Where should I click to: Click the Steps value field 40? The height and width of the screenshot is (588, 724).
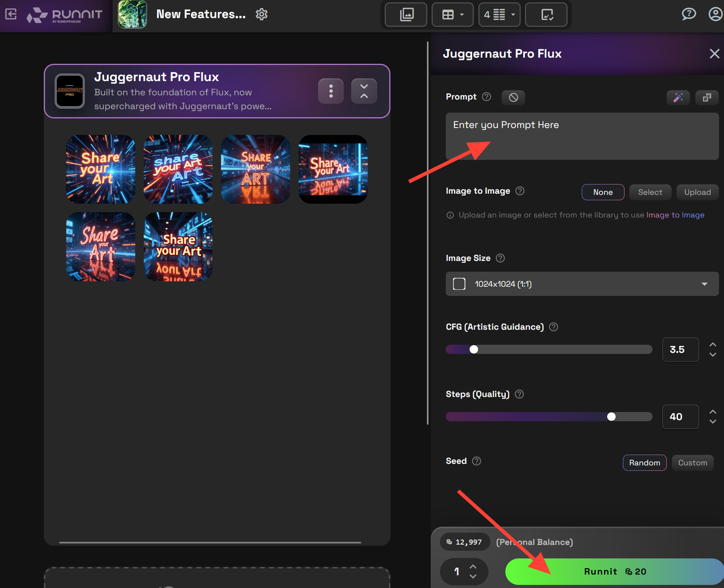[681, 417]
